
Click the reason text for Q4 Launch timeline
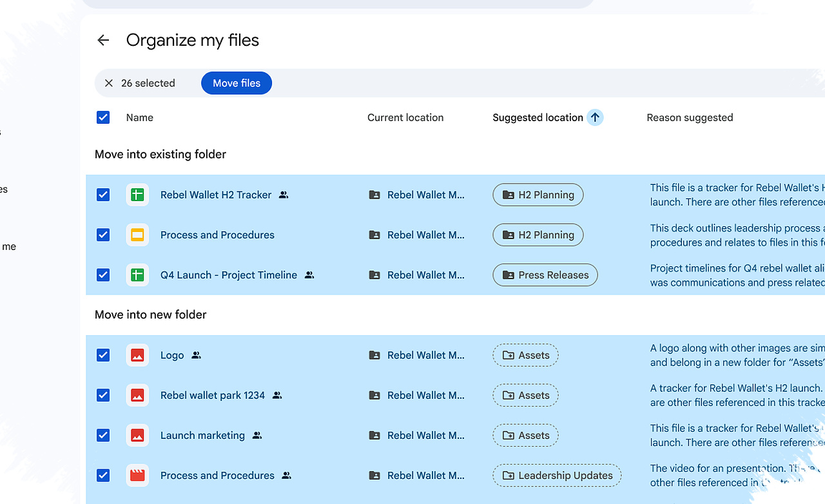[737, 275]
